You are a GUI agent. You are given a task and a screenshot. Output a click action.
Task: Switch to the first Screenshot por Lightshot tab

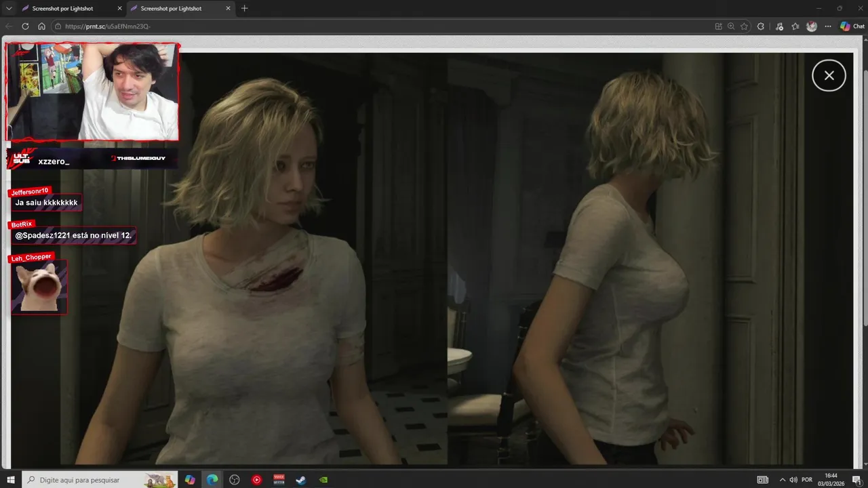[62, 8]
